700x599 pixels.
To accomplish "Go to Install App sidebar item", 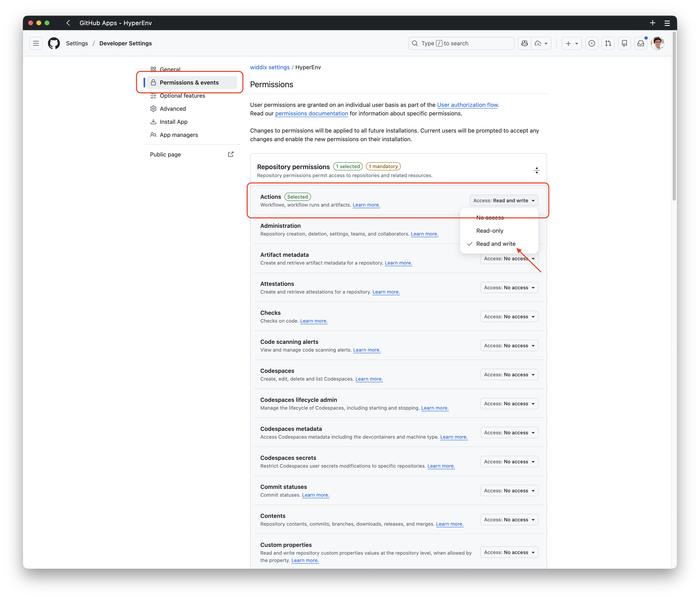I will [x=173, y=122].
